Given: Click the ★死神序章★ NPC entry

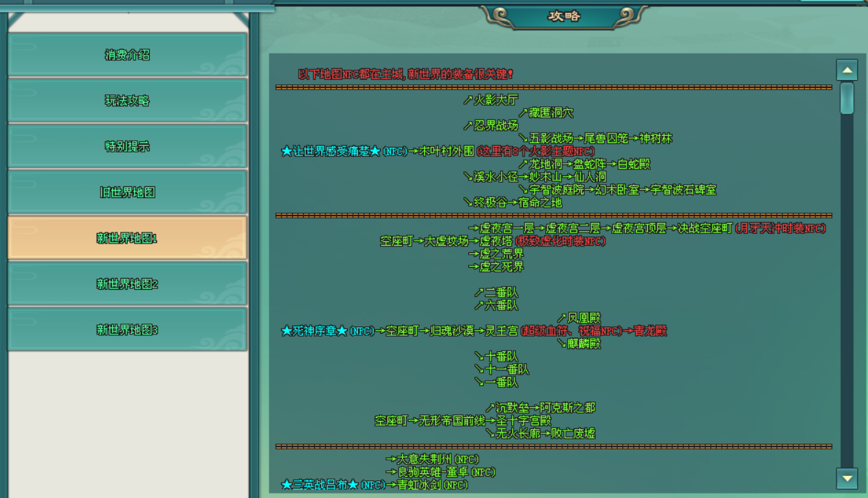Looking at the screenshot, I should 314,331.
